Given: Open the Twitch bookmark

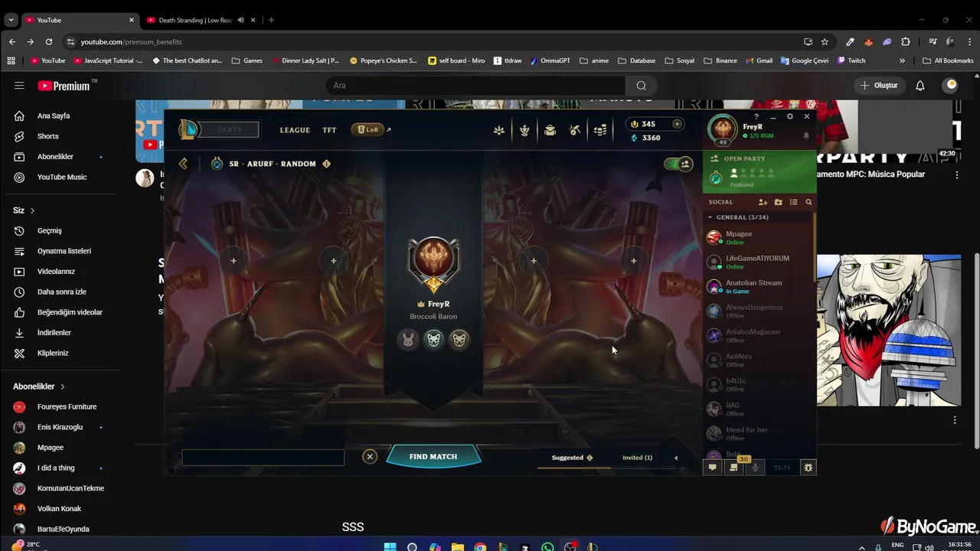Looking at the screenshot, I should pos(851,60).
